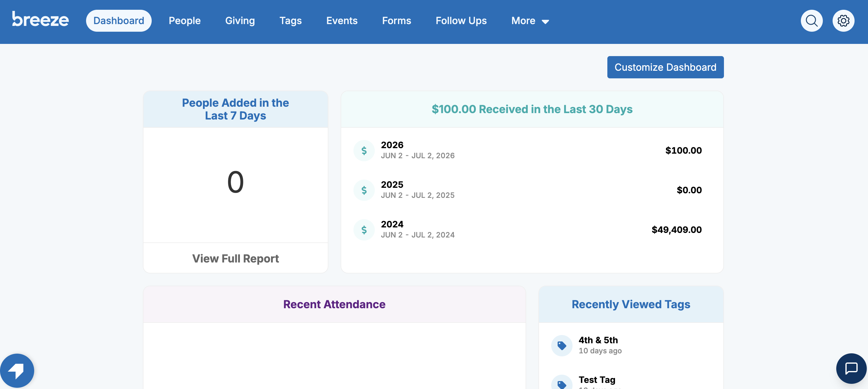The width and height of the screenshot is (868, 389).
Task: Open the 4th & 5th tag
Action: pos(598,340)
